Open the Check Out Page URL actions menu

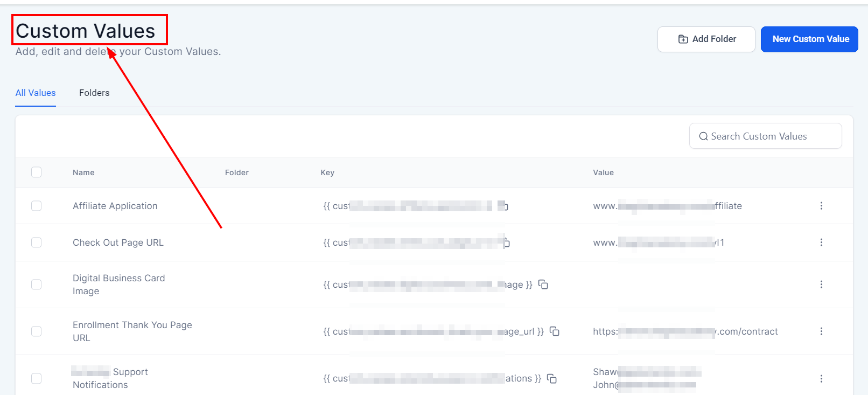coord(821,242)
